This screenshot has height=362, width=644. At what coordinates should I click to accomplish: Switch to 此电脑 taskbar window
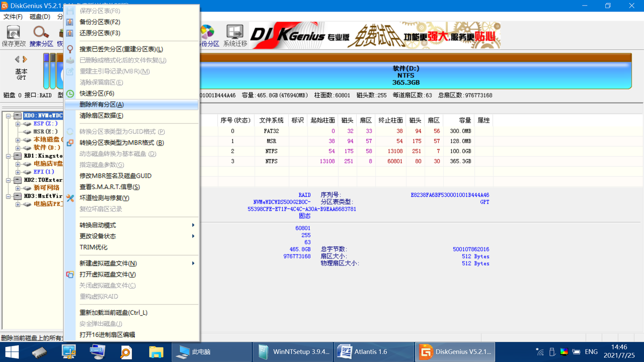point(212,352)
